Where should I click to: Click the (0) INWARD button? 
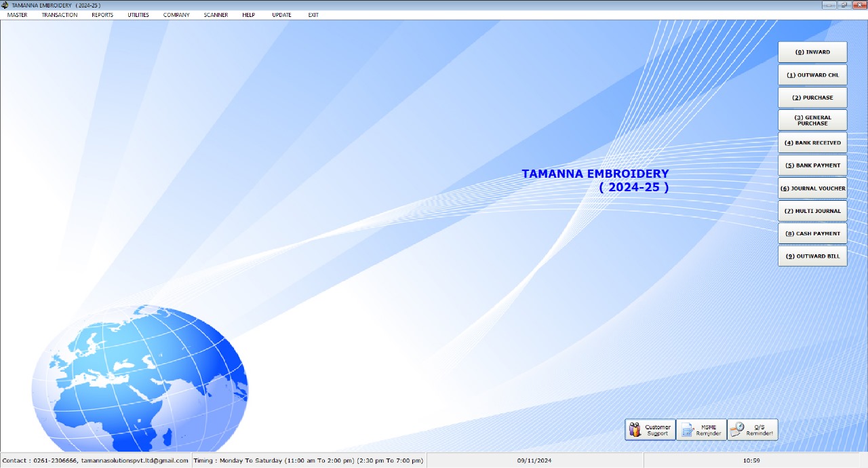(812, 52)
